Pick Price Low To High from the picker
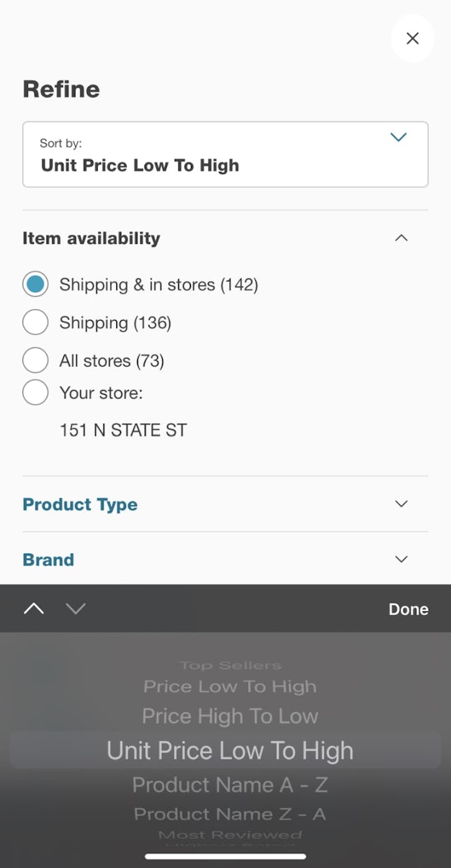451x868 pixels. (230, 686)
